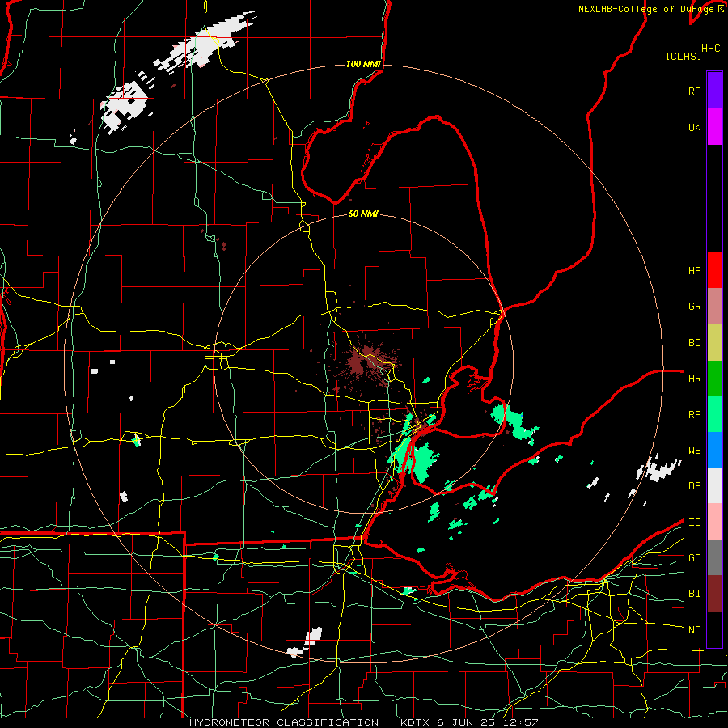This screenshot has height=728, width=728.
Task: Click the HR dark green legend swatch
Action: (x=714, y=378)
